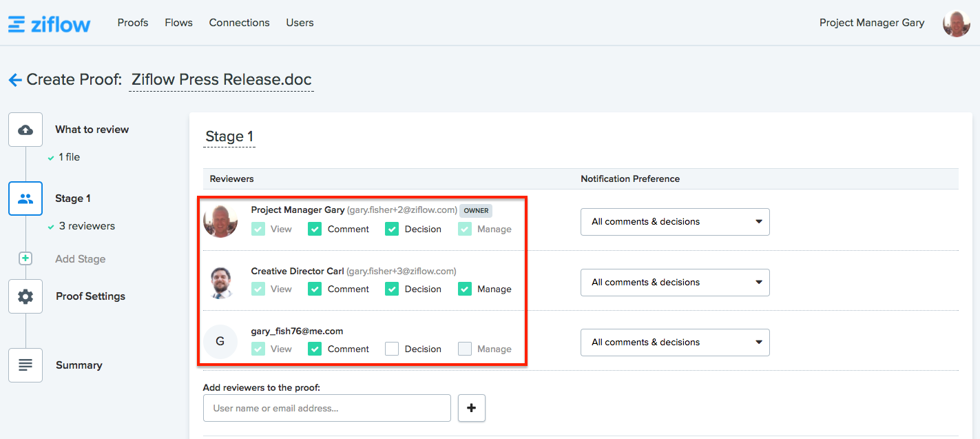Click the Ziflow Press Release.doc proof name
The image size is (980, 439).
(222, 79)
